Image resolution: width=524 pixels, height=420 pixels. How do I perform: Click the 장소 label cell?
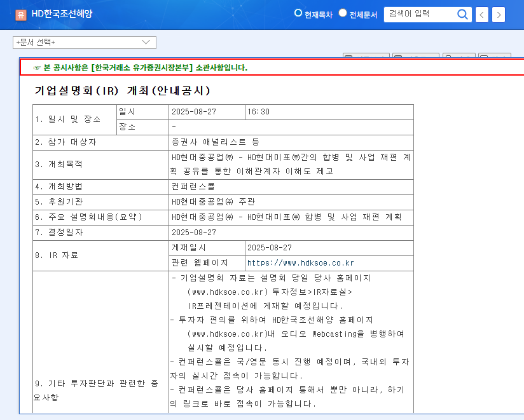click(142, 127)
